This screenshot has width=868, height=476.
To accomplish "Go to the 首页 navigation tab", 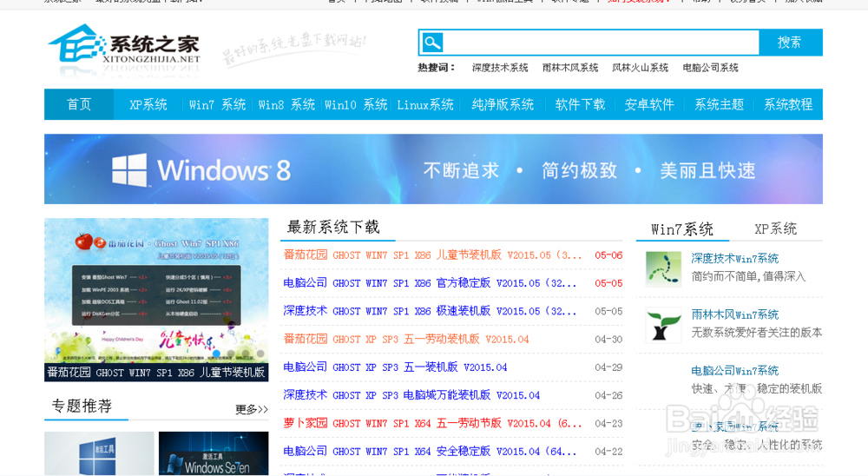I will pyautogui.click(x=79, y=104).
